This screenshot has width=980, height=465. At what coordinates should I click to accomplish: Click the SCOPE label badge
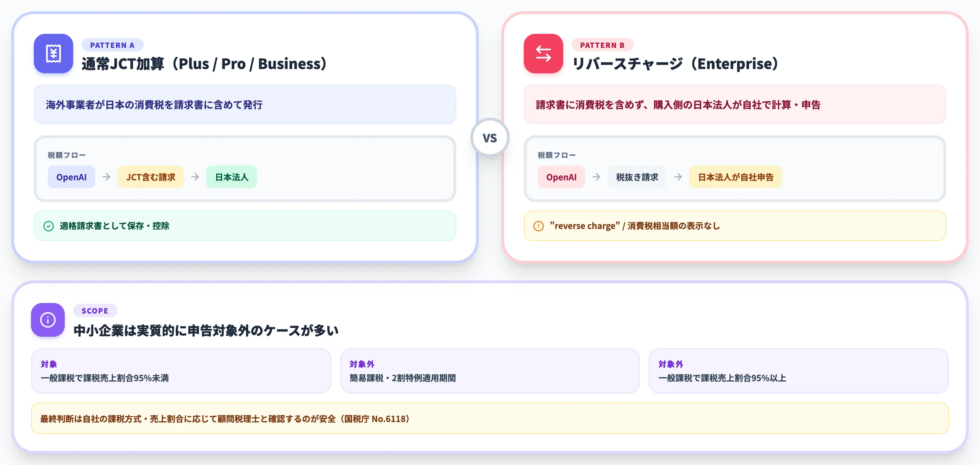point(95,311)
